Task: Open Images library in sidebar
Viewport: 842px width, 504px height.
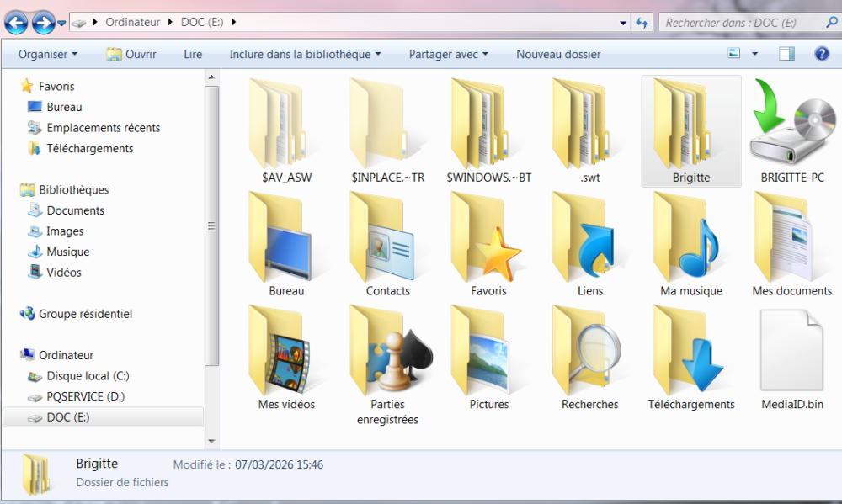Action: pos(65,231)
